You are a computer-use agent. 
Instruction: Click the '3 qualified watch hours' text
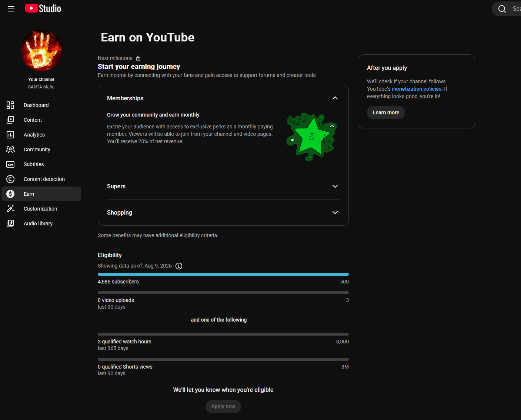[x=124, y=342]
